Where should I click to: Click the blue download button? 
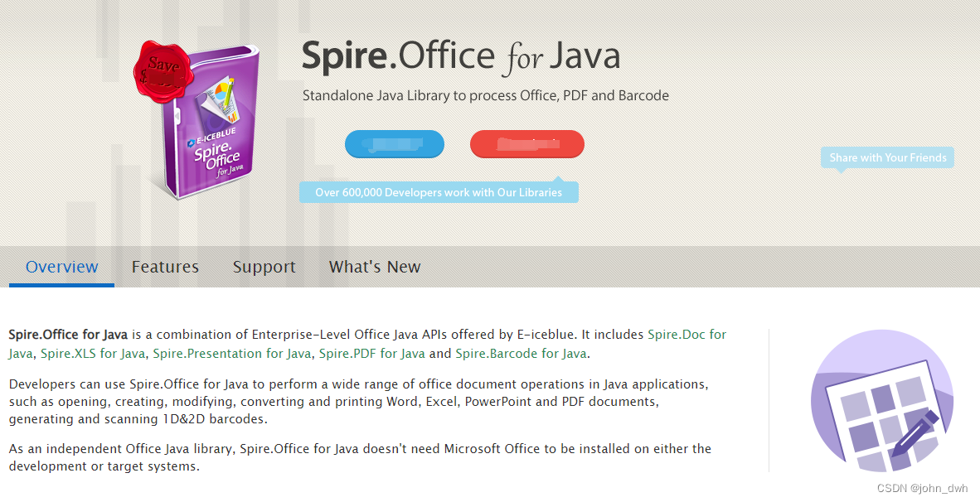point(395,144)
